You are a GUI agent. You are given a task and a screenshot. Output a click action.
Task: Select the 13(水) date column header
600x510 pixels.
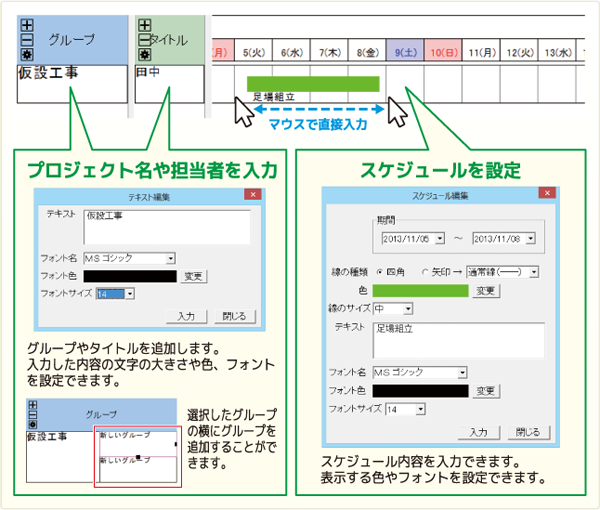(557, 52)
